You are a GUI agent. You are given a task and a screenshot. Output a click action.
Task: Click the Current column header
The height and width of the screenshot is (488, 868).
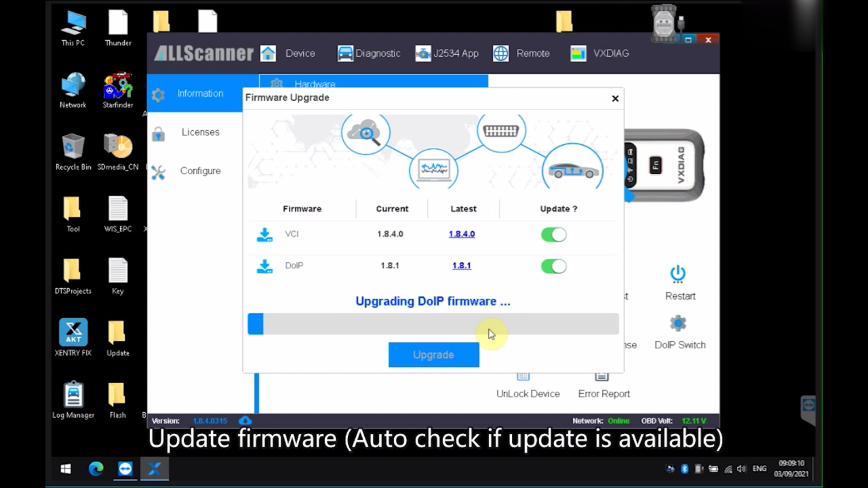393,209
